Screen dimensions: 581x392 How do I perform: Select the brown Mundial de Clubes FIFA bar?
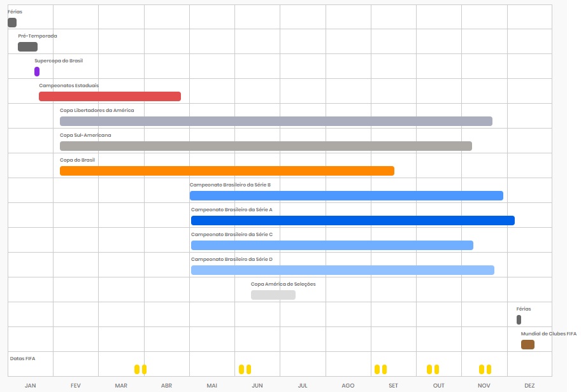coord(527,345)
